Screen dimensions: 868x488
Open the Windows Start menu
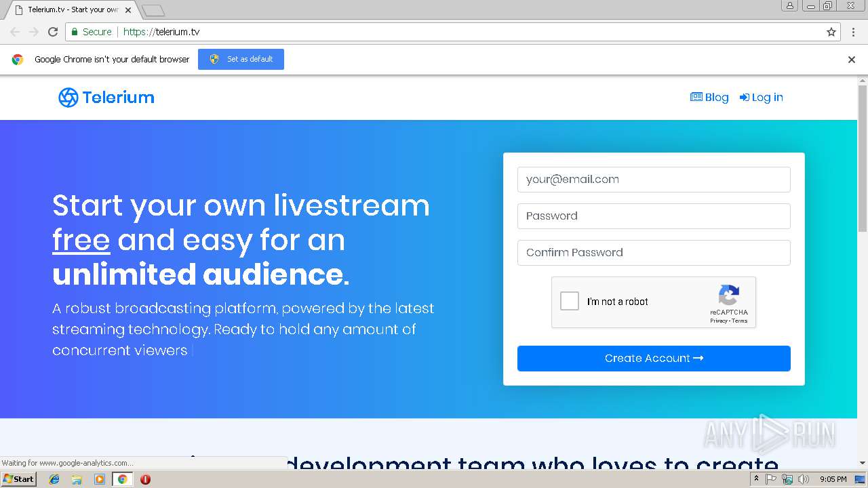click(x=19, y=479)
